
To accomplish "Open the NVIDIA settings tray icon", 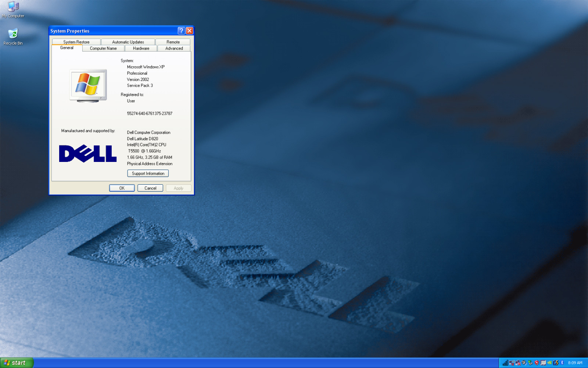I will tap(549, 363).
